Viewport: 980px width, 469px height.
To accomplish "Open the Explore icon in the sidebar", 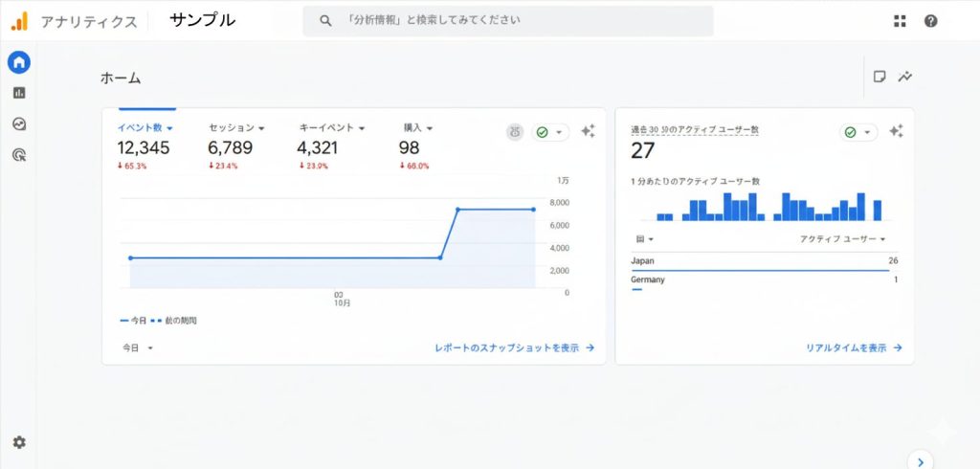I will [19, 123].
